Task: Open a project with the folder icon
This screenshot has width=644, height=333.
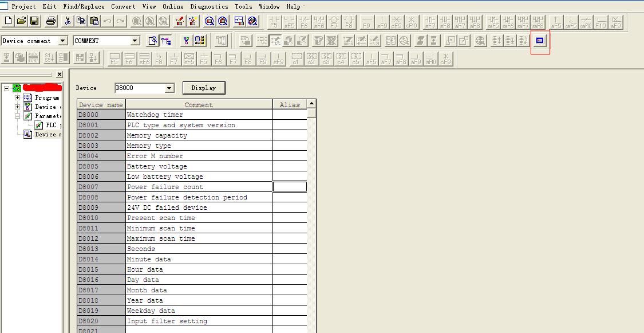Action: coord(21,21)
